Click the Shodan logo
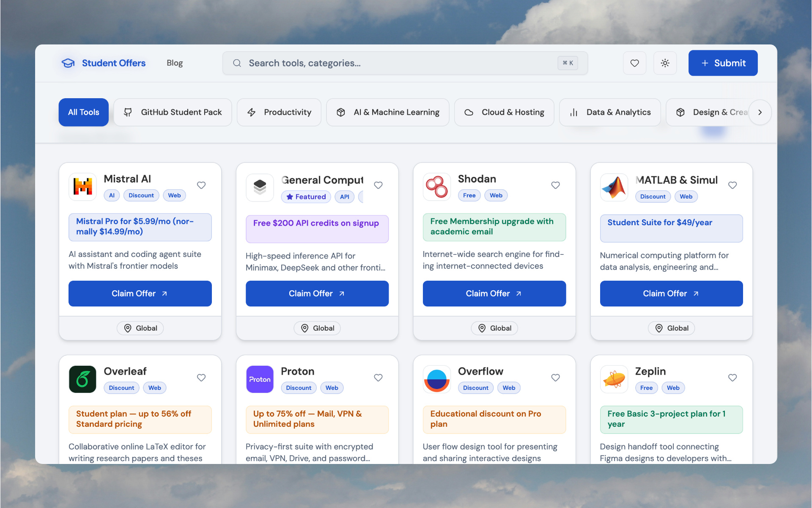 pyautogui.click(x=436, y=187)
